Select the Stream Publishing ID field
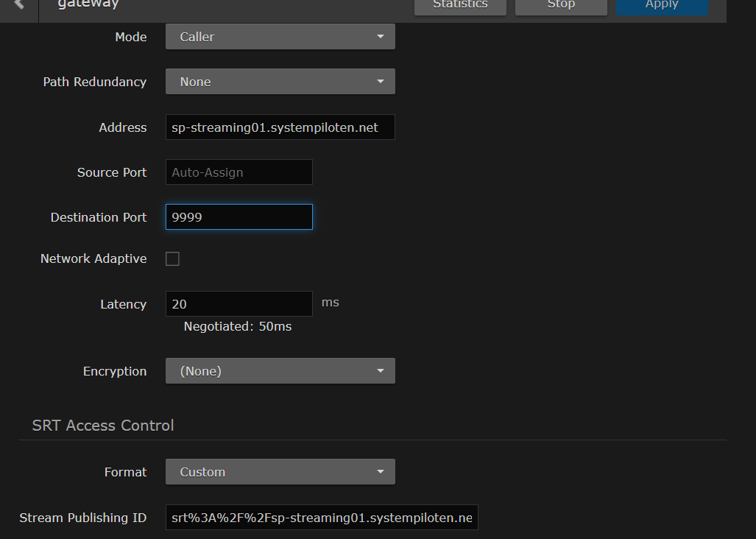The image size is (756, 539). (x=322, y=517)
